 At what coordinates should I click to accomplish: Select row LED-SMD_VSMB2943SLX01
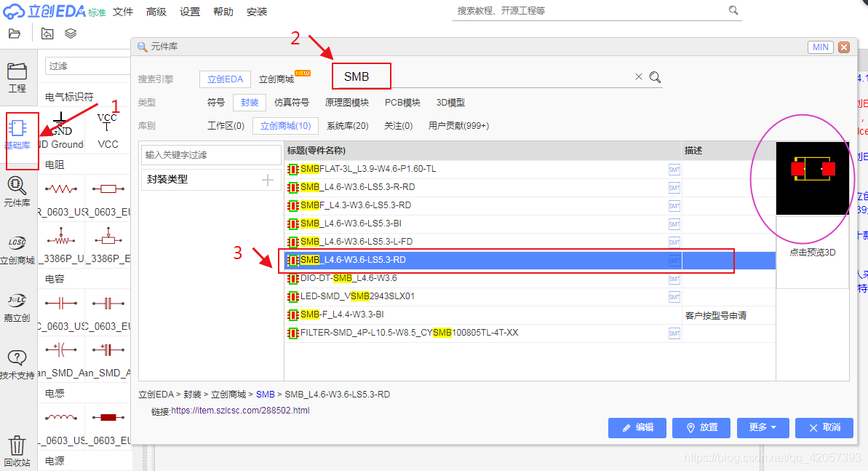coord(530,296)
